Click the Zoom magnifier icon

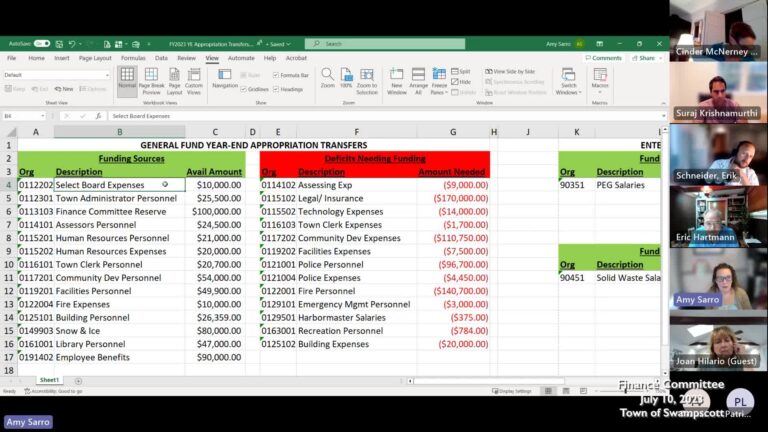tap(328, 79)
